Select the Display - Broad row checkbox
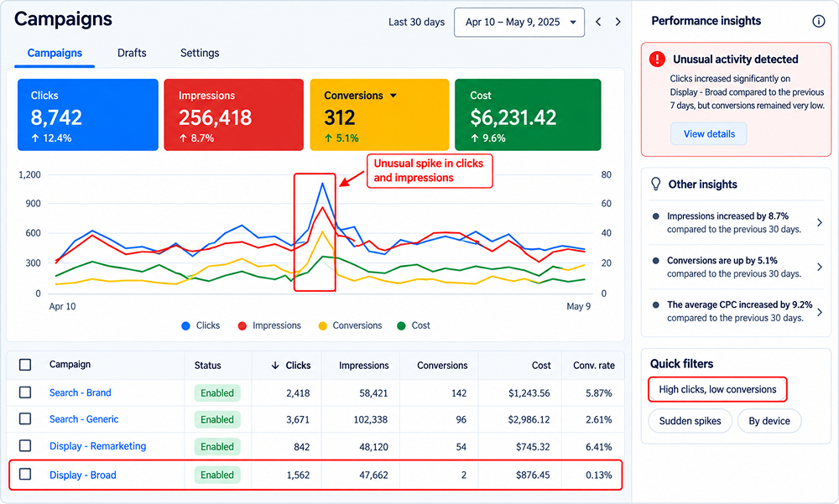Viewport: 839px width, 504px height. tap(25, 475)
